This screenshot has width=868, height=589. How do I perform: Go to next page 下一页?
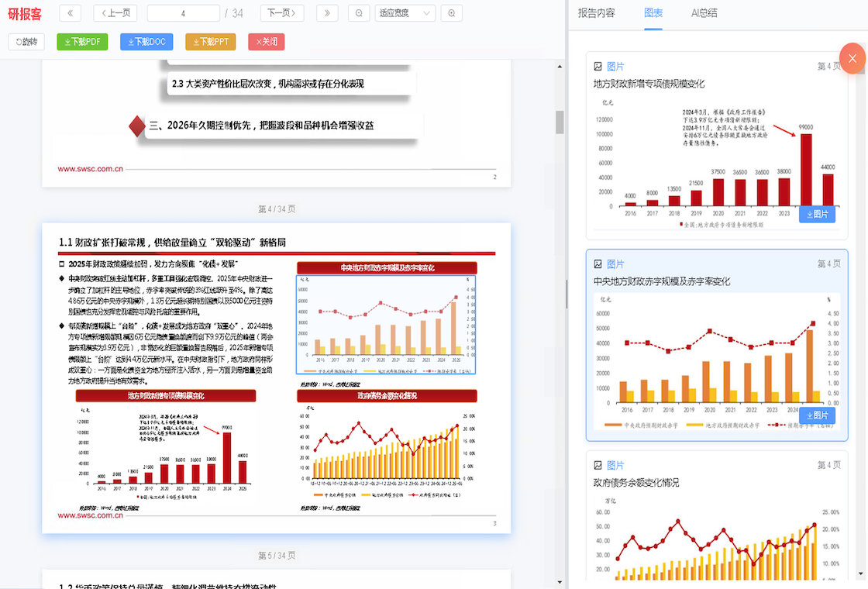(281, 13)
